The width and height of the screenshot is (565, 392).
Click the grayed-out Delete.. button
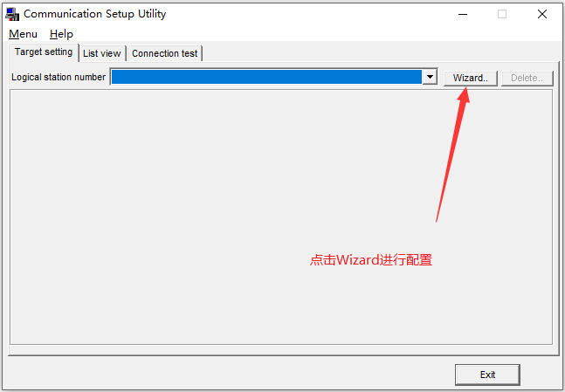(x=527, y=78)
